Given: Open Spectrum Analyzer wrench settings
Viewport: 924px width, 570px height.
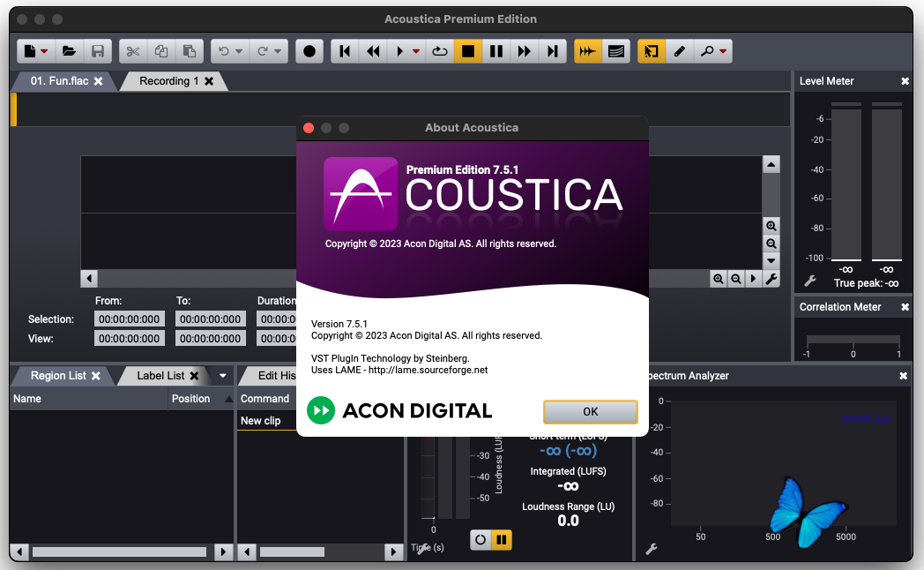Looking at the screenshot, I should click(652, 549).
